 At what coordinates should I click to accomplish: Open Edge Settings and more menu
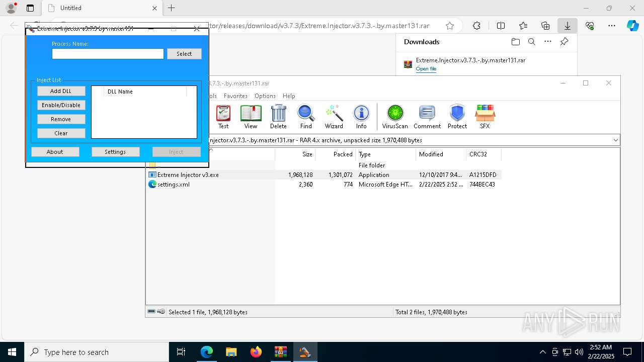coord(612,26)
